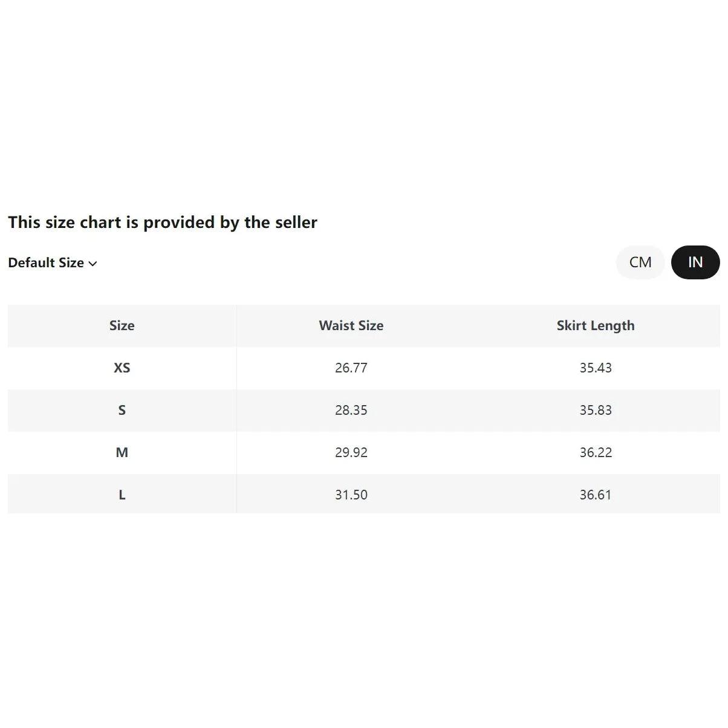The width and height of the screenshot is (728, 728).
Task: Click the Skirt Length column header
Action: coord(596,326)
